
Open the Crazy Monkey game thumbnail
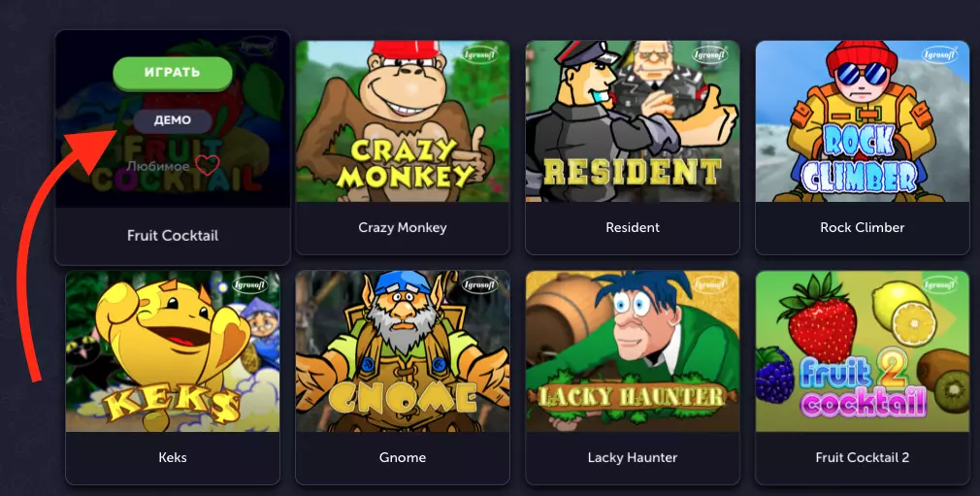[403, 121]
